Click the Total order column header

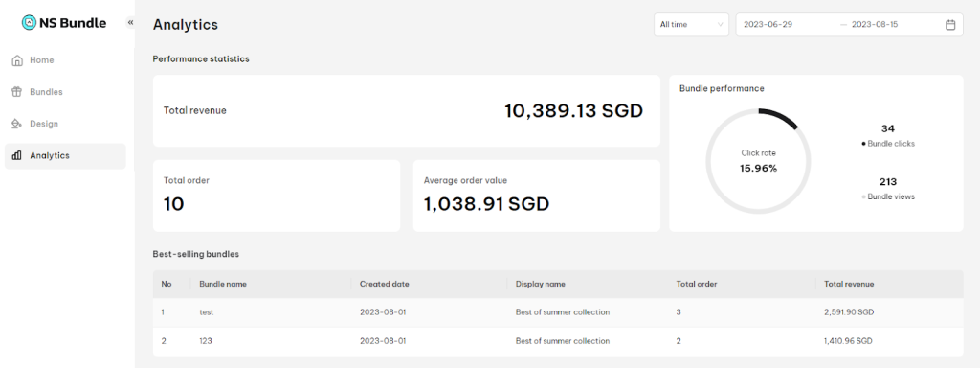697,284
